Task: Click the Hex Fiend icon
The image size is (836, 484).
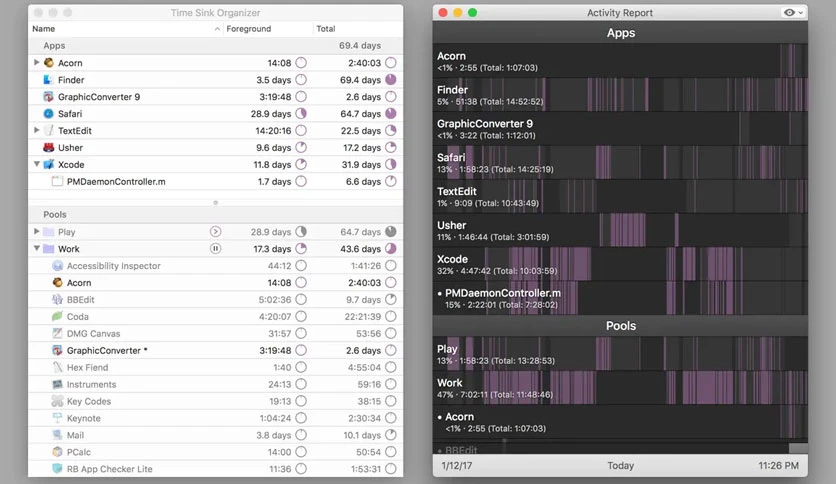Action: (x=58, y=367)
